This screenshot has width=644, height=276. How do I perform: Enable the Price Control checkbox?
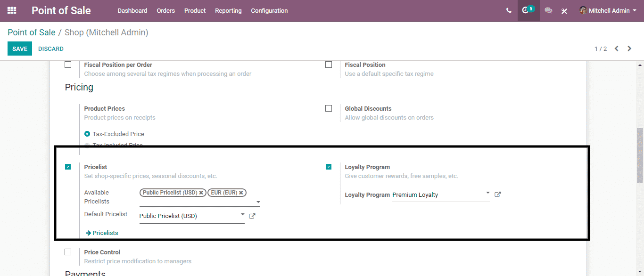pyautogui.click(x=68, y=252)
